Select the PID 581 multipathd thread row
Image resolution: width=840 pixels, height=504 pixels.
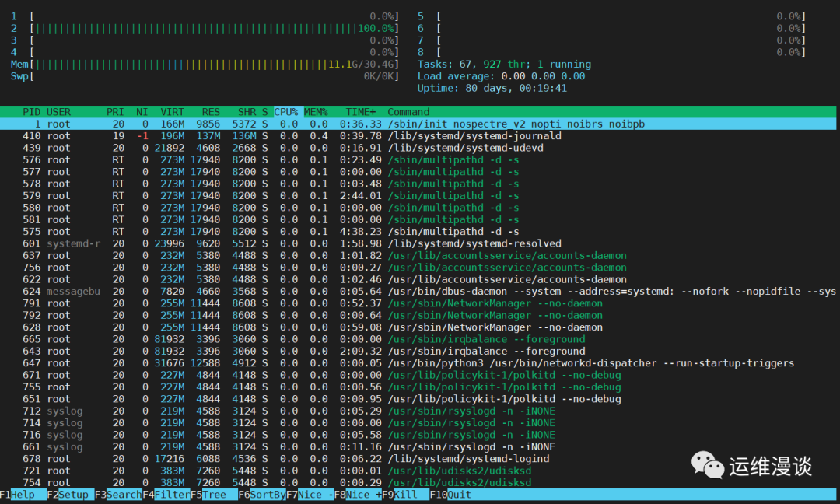[x=418, y=219]
